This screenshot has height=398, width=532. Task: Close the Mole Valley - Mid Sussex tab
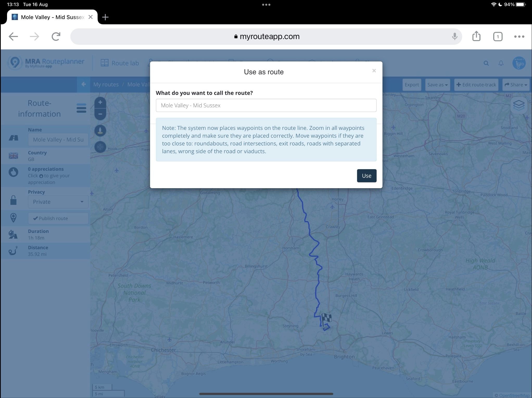tap(91, 17)
